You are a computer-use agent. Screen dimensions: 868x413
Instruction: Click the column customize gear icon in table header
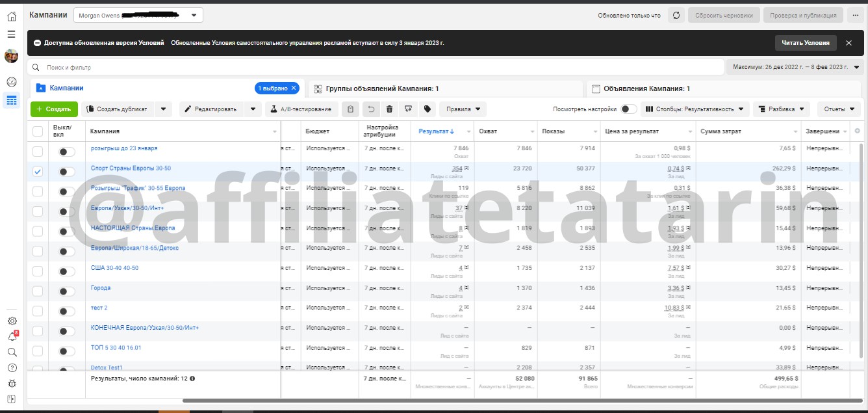pos(858,131)
